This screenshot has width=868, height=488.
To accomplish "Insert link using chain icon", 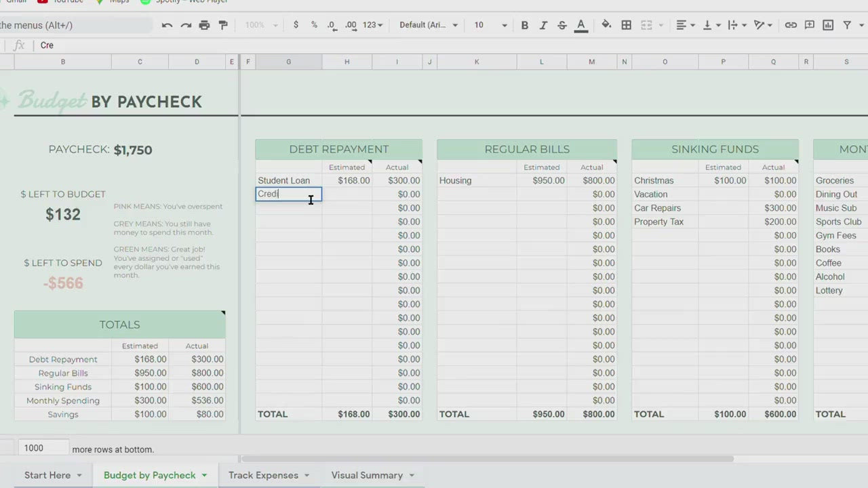I will pos(791,25).
